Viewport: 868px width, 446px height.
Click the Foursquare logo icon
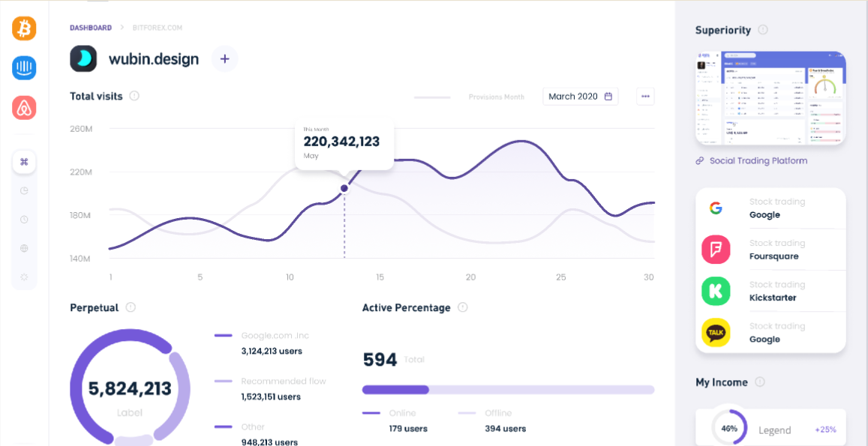pos(716,250)
